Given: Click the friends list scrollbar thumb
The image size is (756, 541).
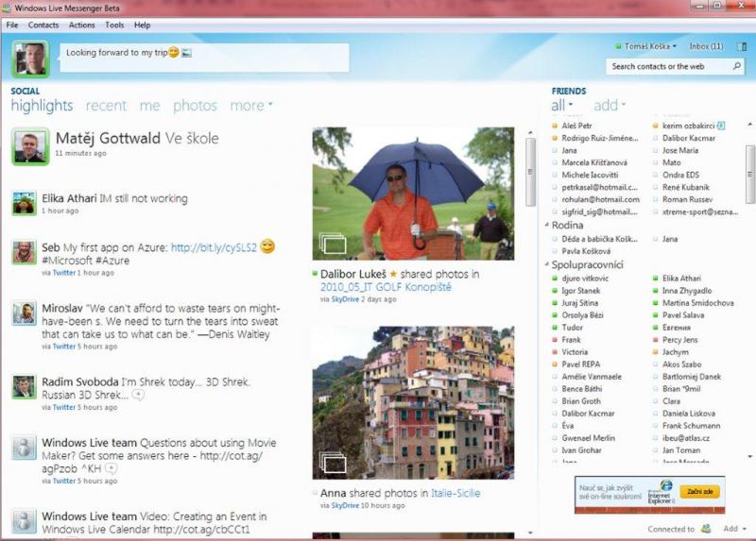Looking at the screenshot, I should click(x=750, y=175).
